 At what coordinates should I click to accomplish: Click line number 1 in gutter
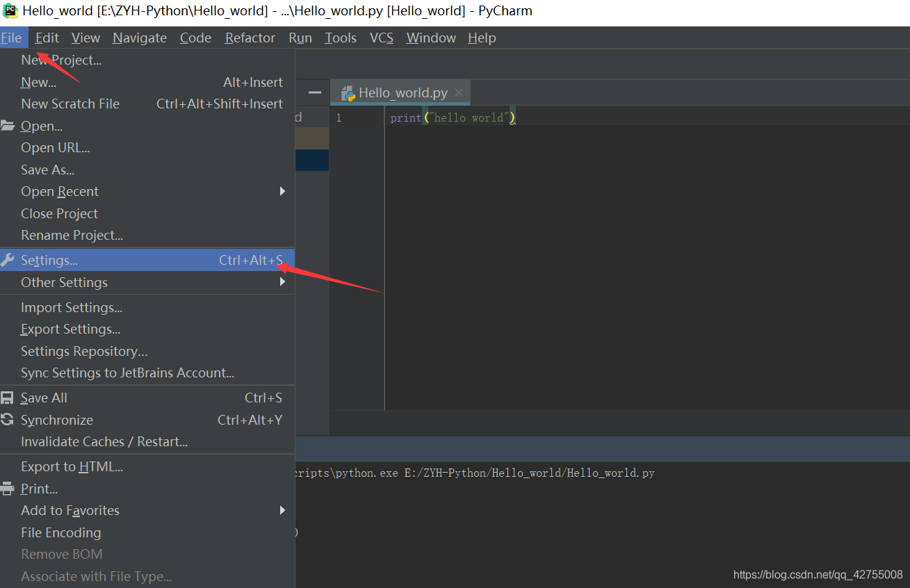pos(339,117)
